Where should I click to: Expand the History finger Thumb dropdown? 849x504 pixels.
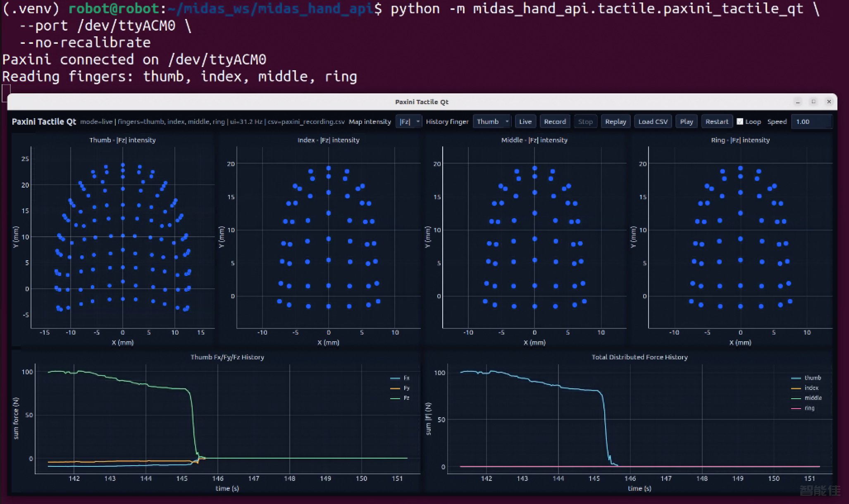pyautogui.click(x=492, y=121)
